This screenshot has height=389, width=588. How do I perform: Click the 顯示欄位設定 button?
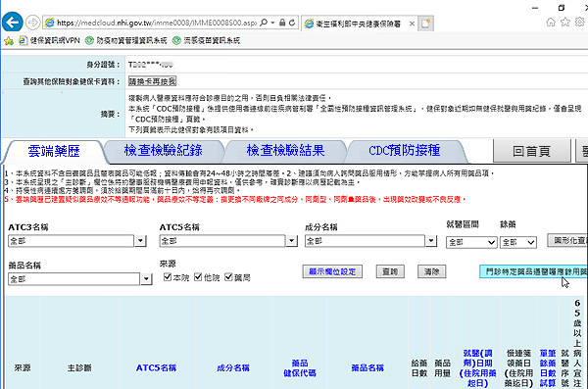point(332,271)
